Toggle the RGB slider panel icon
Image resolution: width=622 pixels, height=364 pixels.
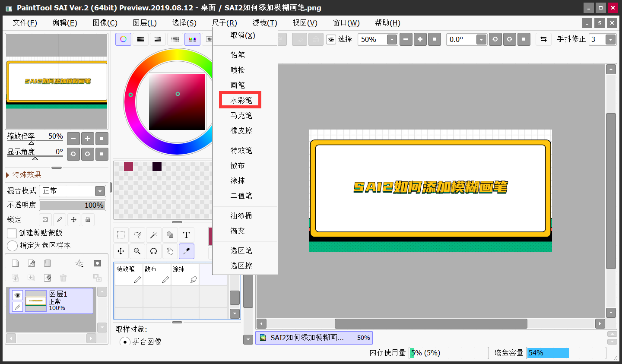tap(140, 39)
